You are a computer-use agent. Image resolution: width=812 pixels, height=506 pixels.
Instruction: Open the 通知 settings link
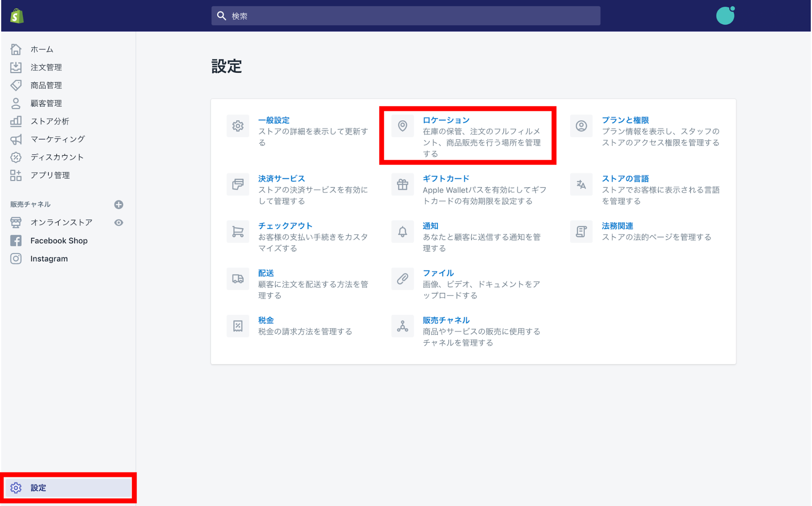coord(431,226)
